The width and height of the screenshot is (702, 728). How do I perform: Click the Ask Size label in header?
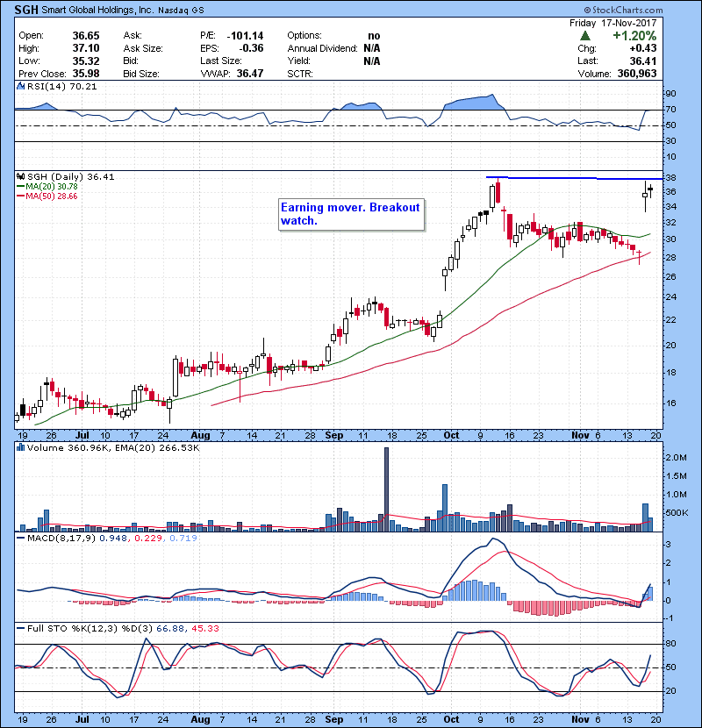pyautogui.click(x=143, y=48)
